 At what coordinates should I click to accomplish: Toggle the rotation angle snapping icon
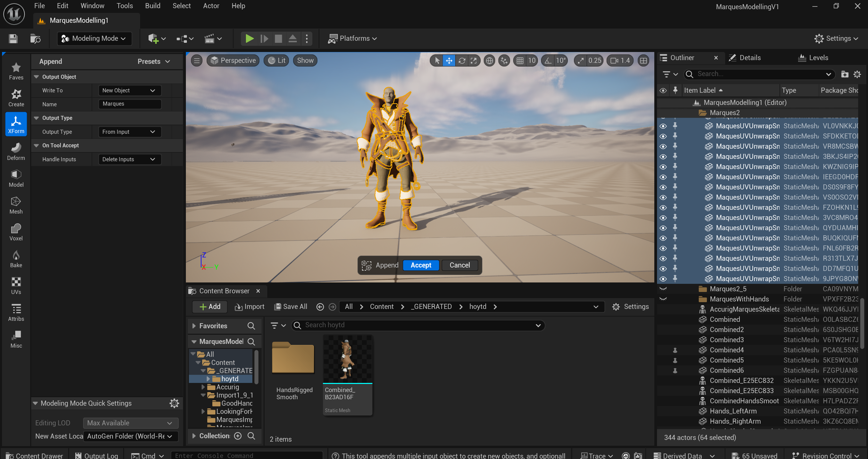(548, 61)
